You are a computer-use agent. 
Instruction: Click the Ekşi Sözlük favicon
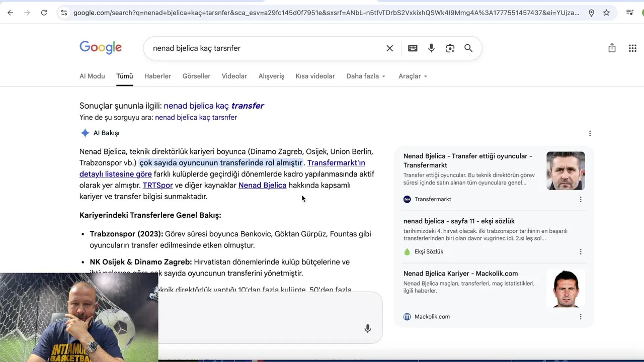(407, 252)
